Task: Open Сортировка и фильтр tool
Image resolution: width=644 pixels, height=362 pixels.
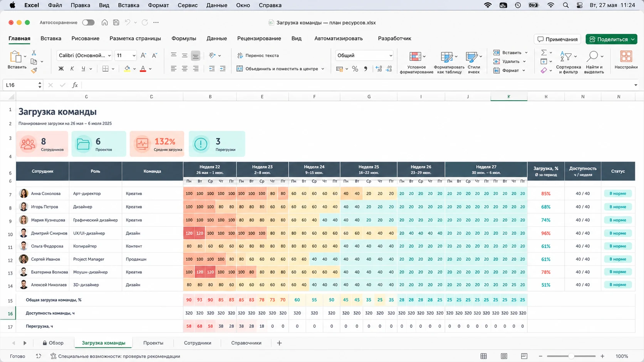Action: coord(569,62)
